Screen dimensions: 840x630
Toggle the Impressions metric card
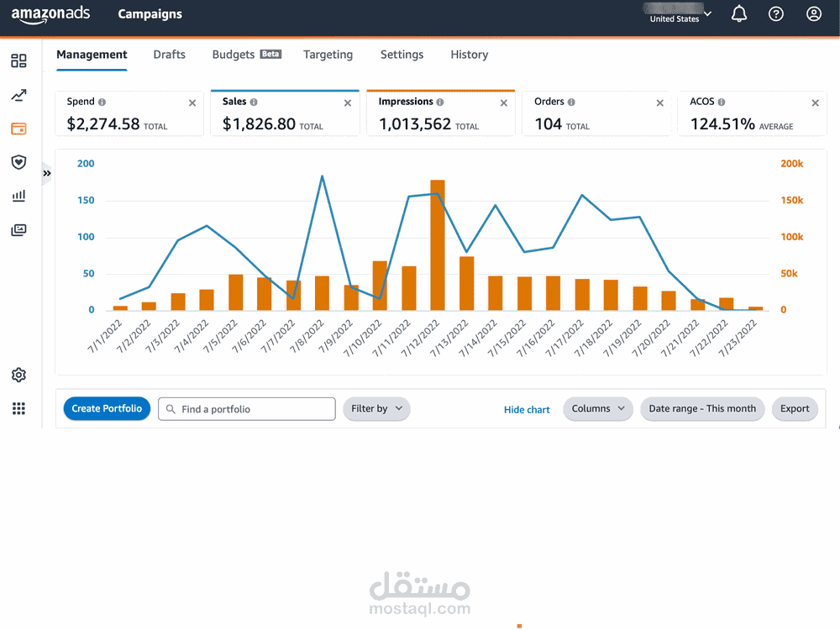(x=440, y=113)
